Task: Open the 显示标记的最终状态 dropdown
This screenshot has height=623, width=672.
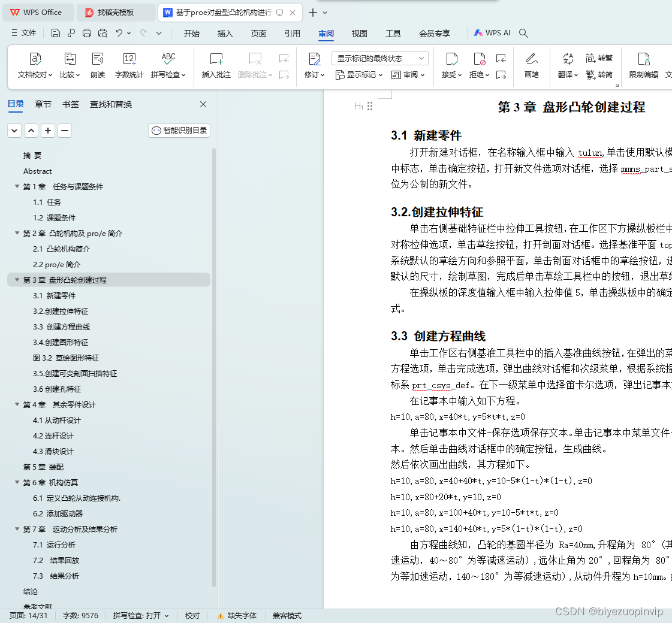Action: pos(379,58)
